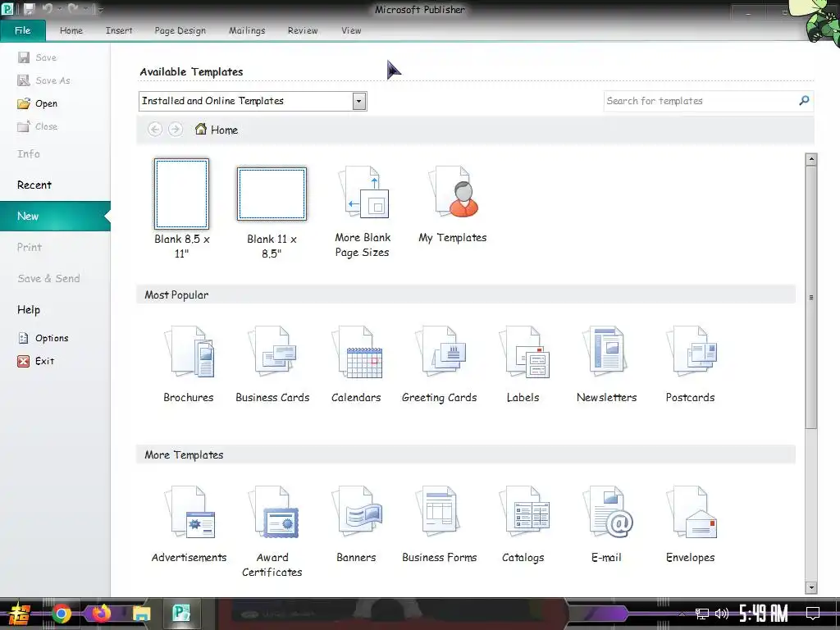Click the scrollbar down arrow

pos(811,587)
